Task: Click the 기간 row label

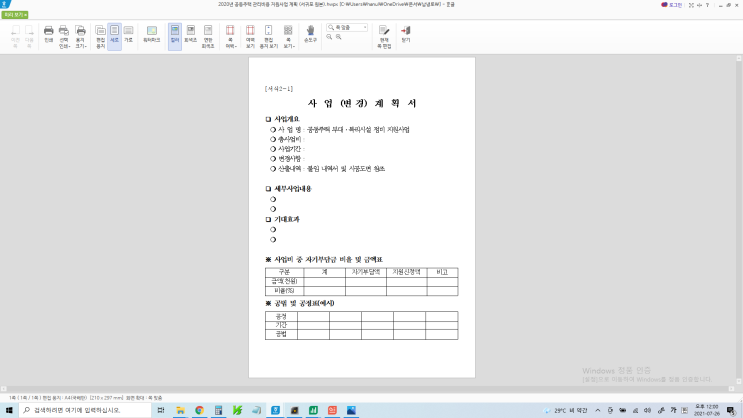Action: (x=281, y=325)
